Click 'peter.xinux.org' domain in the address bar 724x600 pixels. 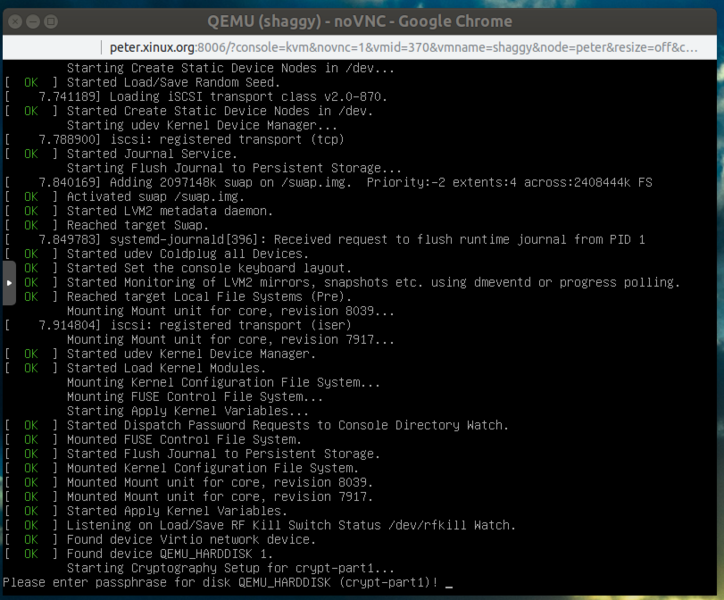point(152,47)
